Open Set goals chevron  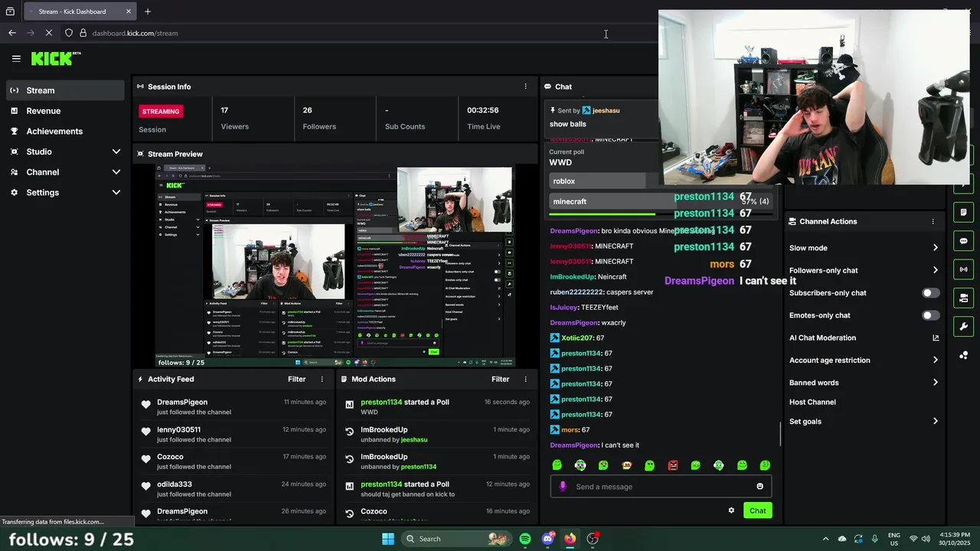click(x=935, y=422)
